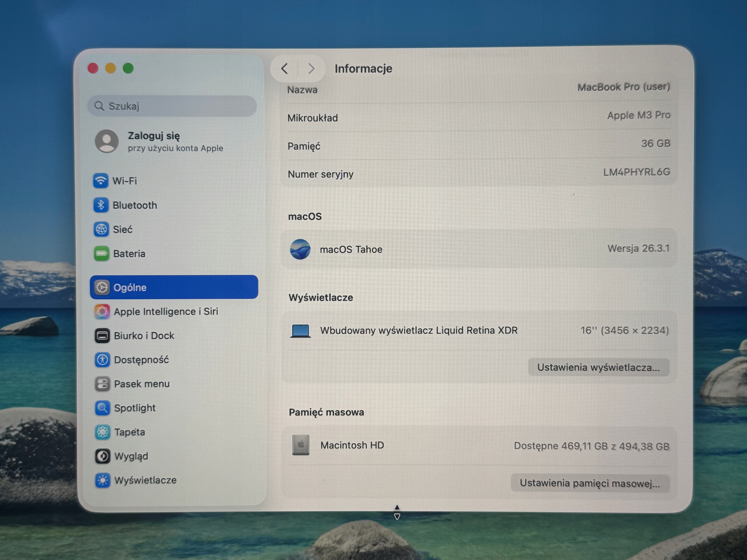Click 'Wbudowany wyświetlacz Liquid Retina XDR' text

point(419,330)
